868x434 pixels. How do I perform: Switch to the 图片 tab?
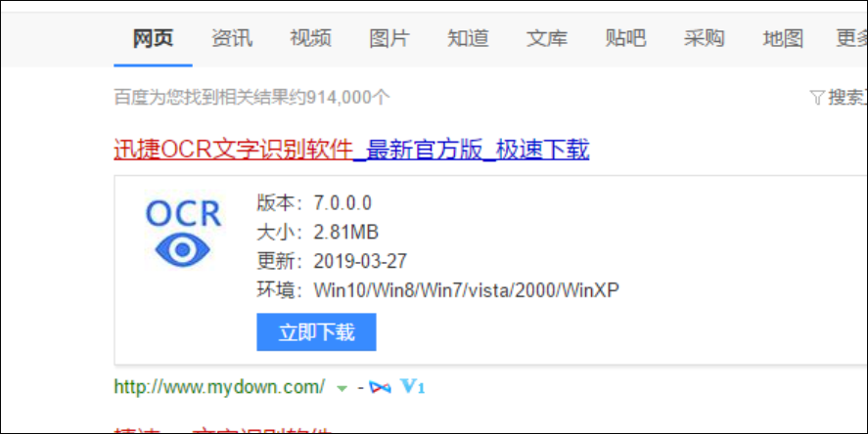click(389, 38)
